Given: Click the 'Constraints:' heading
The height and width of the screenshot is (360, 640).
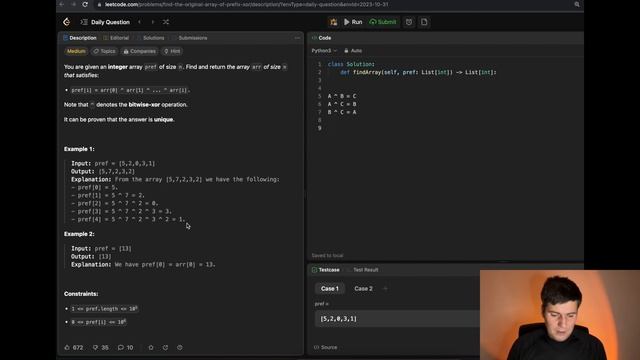Looking at the screenshot, I should (81, 294).
